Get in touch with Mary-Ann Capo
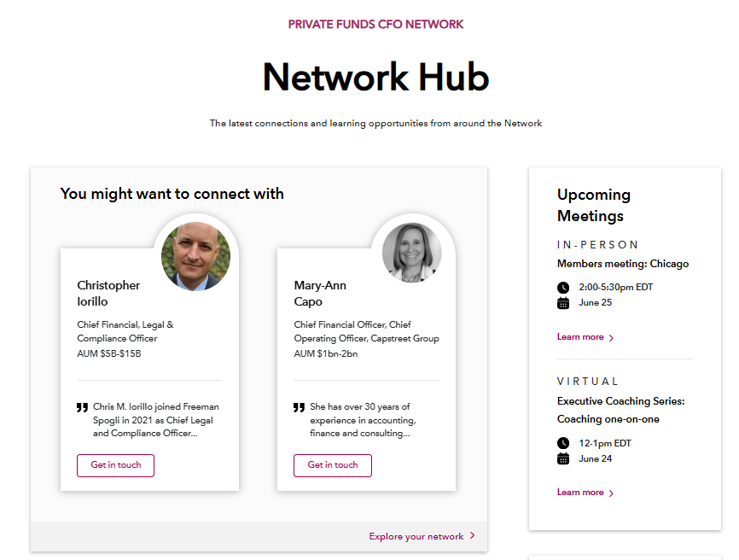Image resolution: width=739 pixels, height=560 pixels. click(x=333, y=465)
